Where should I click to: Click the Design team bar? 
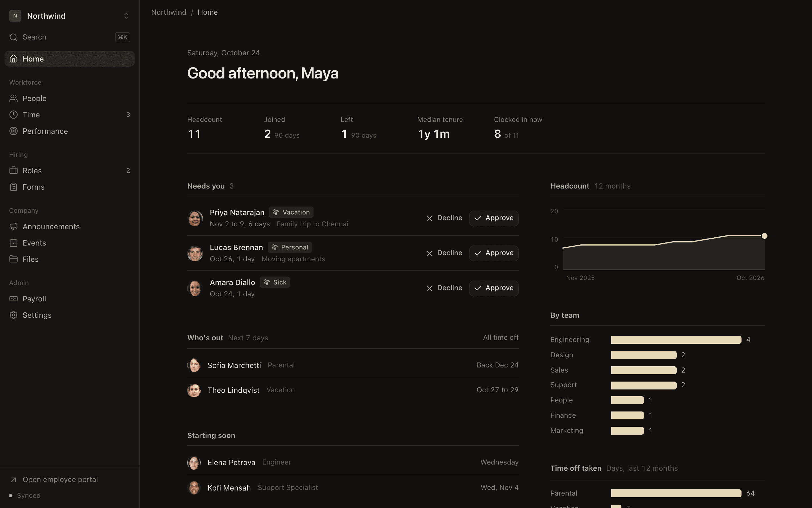click(644, 355)
